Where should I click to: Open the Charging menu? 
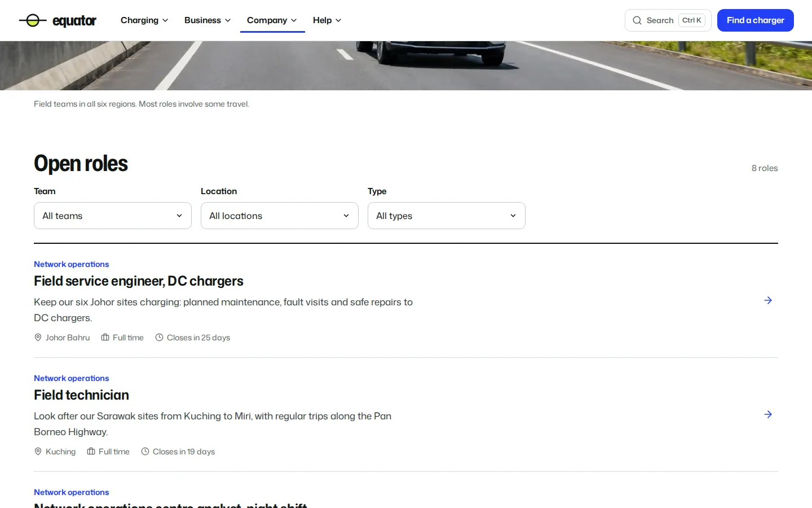tap(144, 20)
